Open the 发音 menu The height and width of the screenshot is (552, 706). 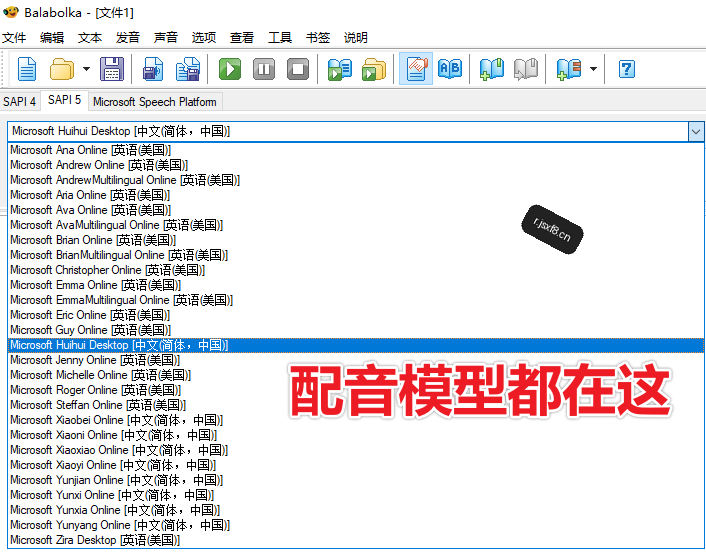coord(127,37)
